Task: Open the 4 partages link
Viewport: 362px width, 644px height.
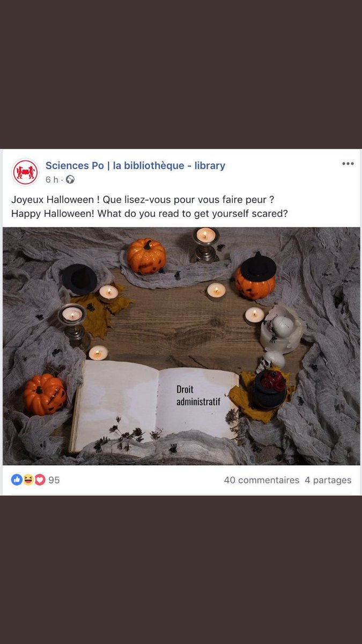Action: (328, 480)
